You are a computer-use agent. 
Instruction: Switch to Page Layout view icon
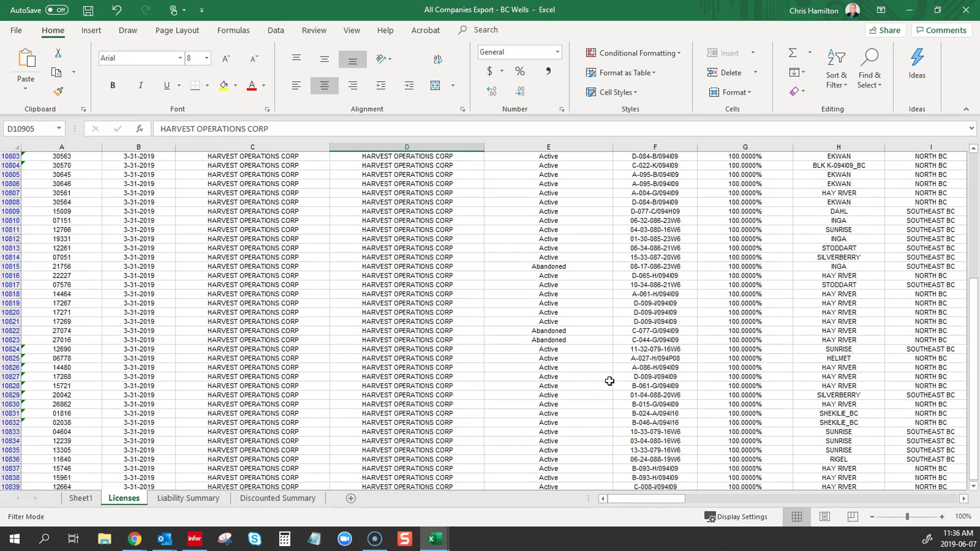[x=824, y=516]
